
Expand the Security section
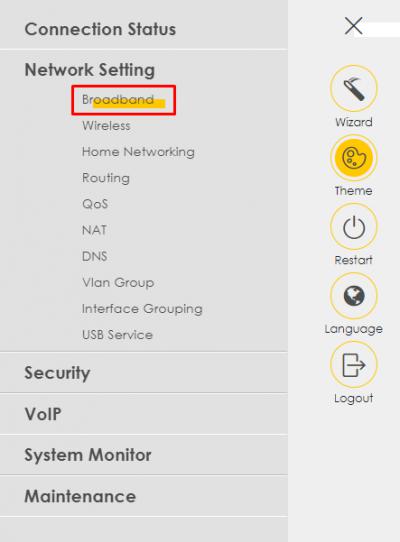144,373
